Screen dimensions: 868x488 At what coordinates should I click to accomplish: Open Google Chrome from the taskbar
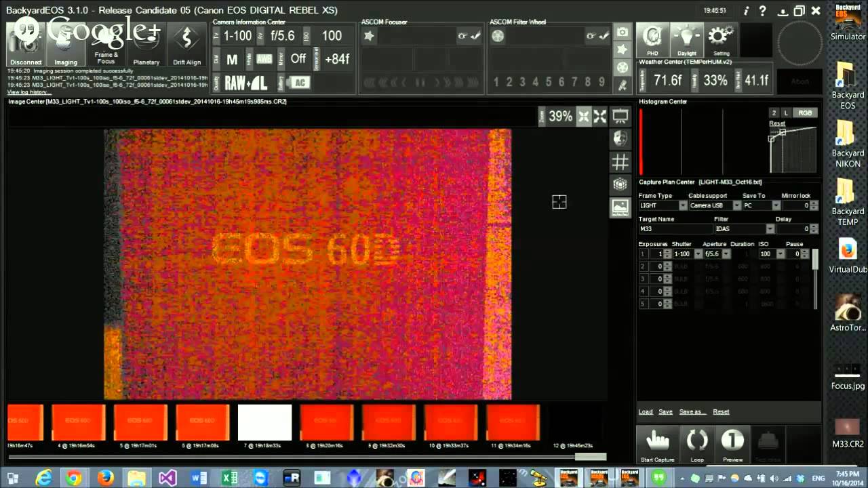coord(74,478)
